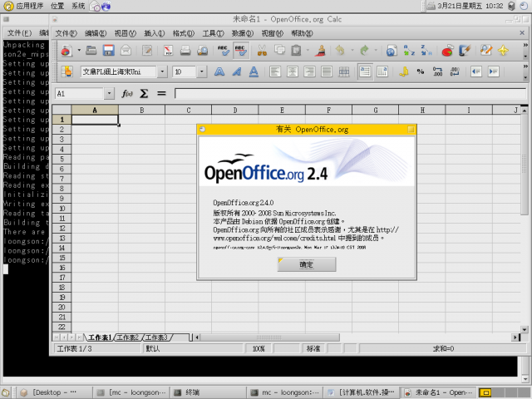Expand the font name dropdown
532x399 pixels.
tap(163, 72)
